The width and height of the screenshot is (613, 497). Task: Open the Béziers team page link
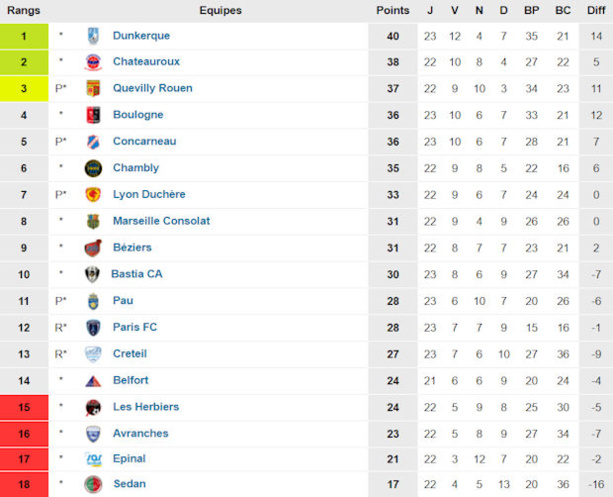click(x=132, y=247)
